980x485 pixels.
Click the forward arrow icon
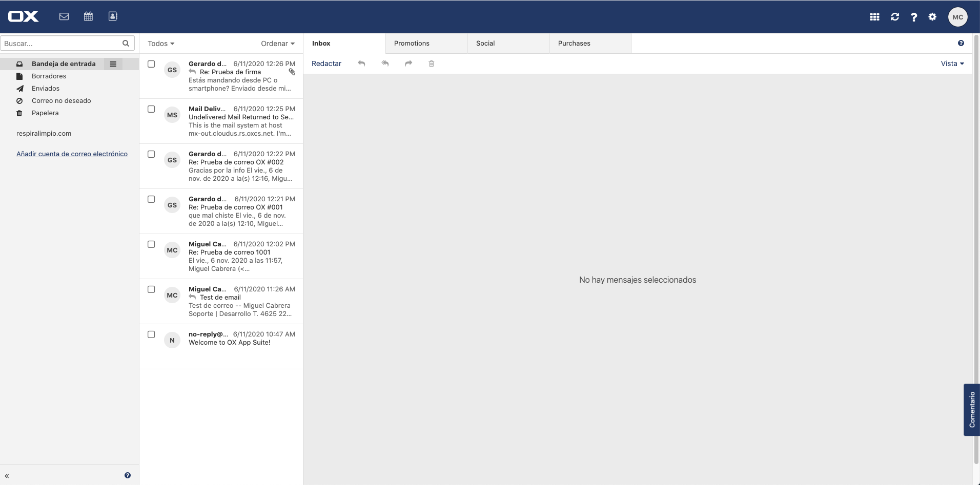[409, 64]
